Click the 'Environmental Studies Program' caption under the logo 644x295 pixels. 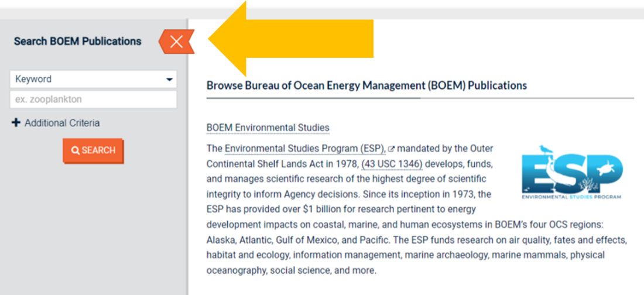[572, 197]
